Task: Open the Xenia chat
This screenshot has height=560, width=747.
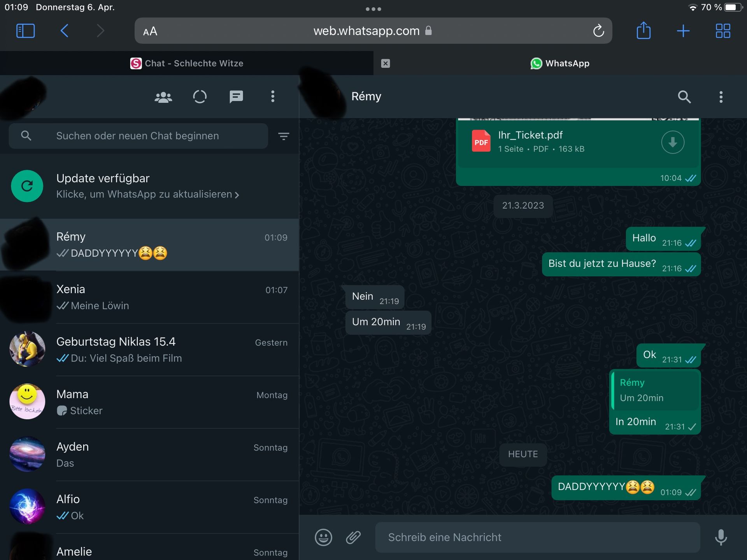Action: tap(171, 297)
